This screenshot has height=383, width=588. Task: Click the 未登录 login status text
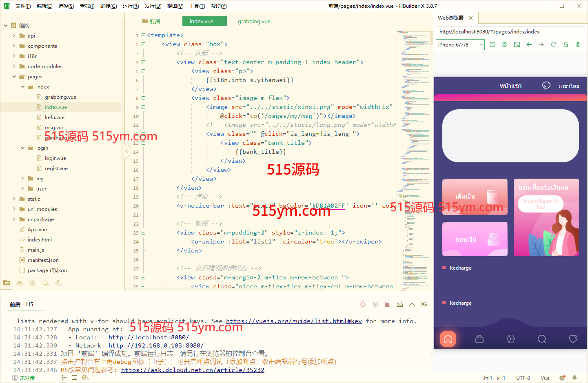click(x=27, y=378)
